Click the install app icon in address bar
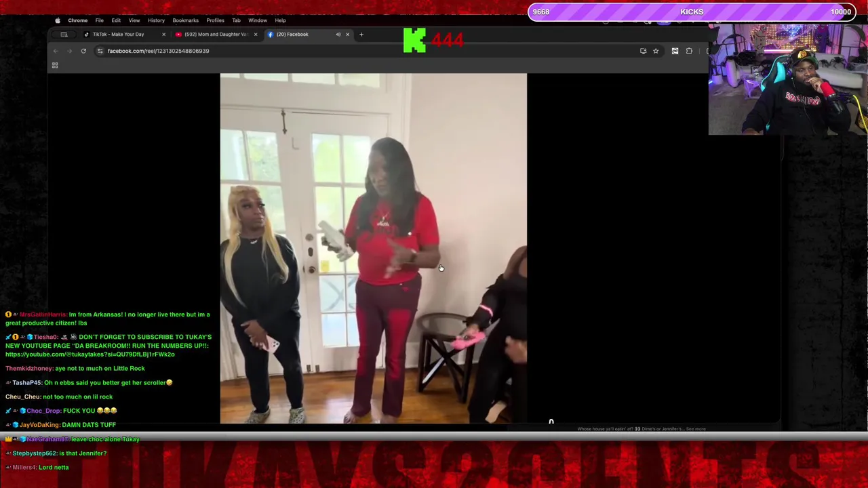The image size is (868, 488). [x=643, y=51]
